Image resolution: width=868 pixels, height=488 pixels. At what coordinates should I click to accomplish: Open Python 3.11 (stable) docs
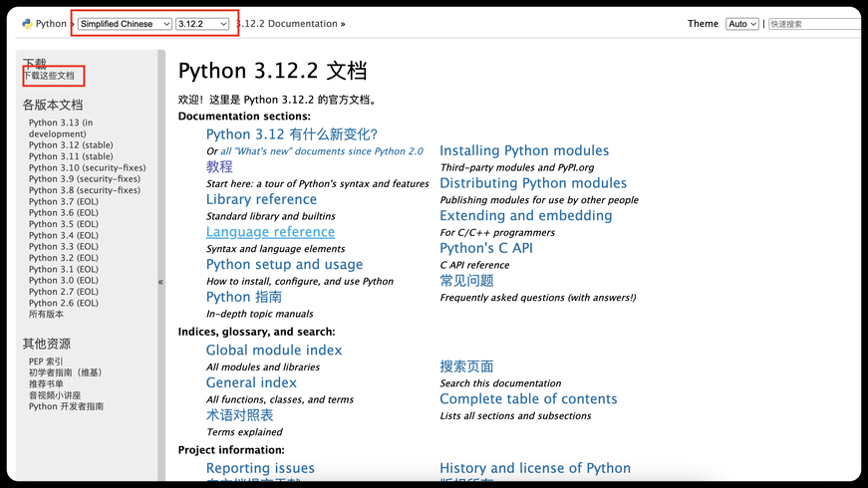[x=71, y=156]
